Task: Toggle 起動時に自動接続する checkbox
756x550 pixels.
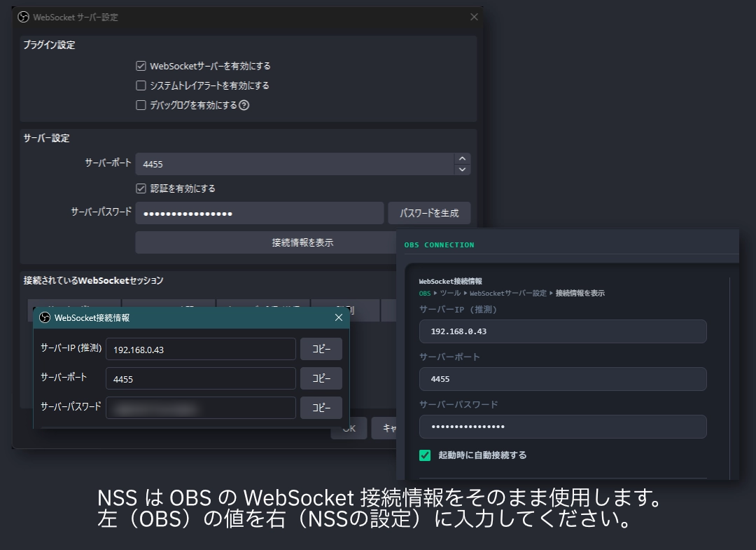Action: click(425, 455)
